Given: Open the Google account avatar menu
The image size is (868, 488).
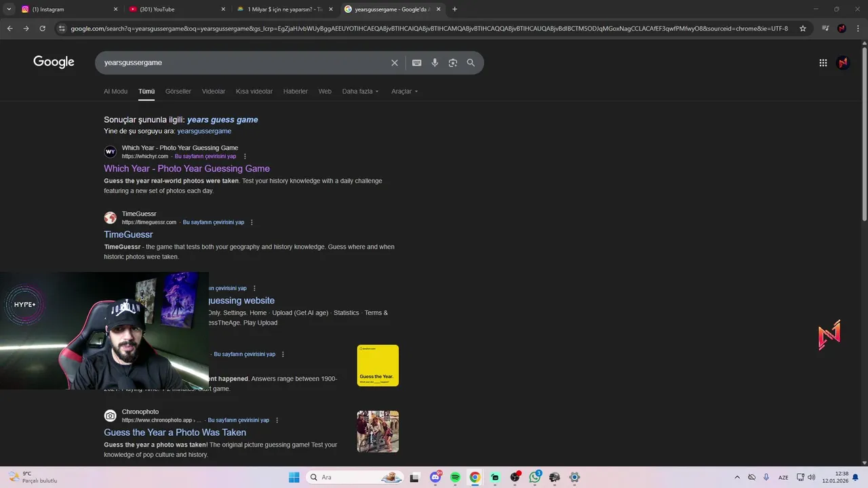Looking at the screenshot, I should [x=843, y=62].
